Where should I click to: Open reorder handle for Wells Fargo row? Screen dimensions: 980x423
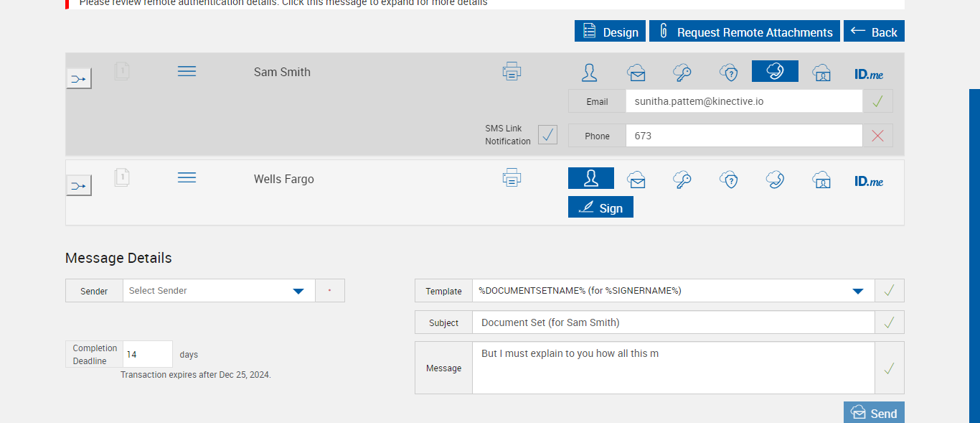point(187,177)
